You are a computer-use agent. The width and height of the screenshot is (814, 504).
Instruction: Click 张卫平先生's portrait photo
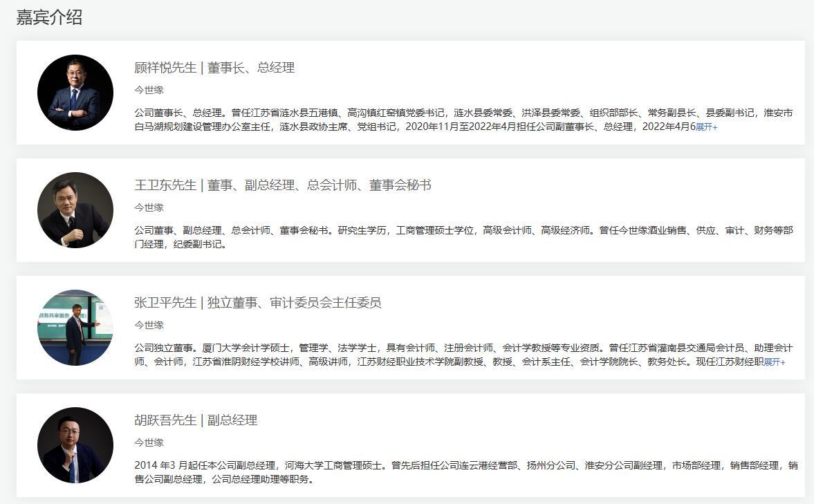point(75,328)
